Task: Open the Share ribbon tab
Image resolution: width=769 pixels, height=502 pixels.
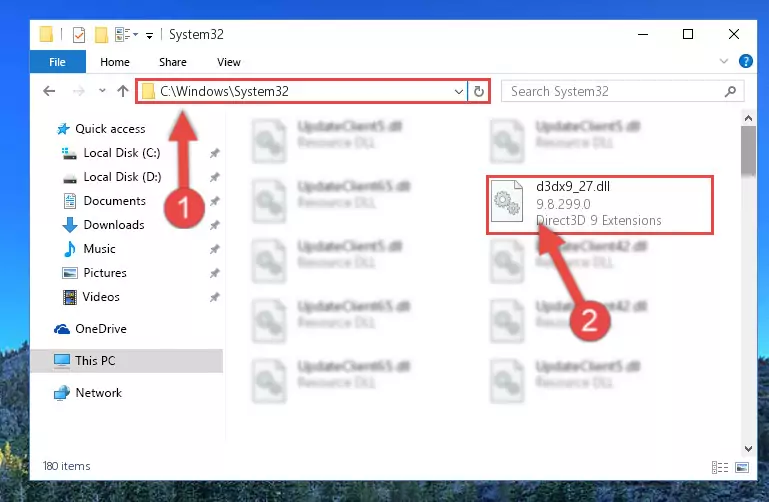Action: 173,62
